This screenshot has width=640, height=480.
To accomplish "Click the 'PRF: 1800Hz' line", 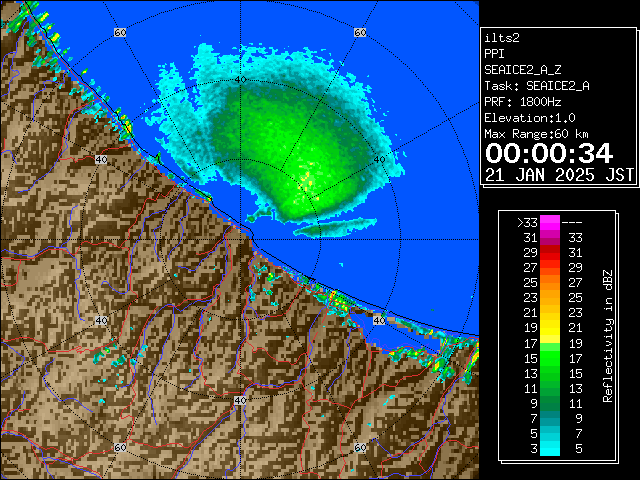I will pyautogui.click(x=523, y=102).
